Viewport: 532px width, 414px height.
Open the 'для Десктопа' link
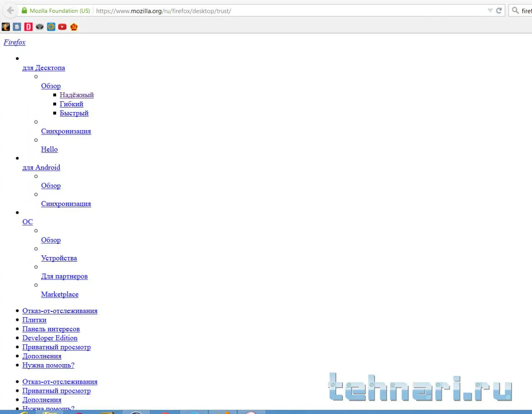click(44, 68)
